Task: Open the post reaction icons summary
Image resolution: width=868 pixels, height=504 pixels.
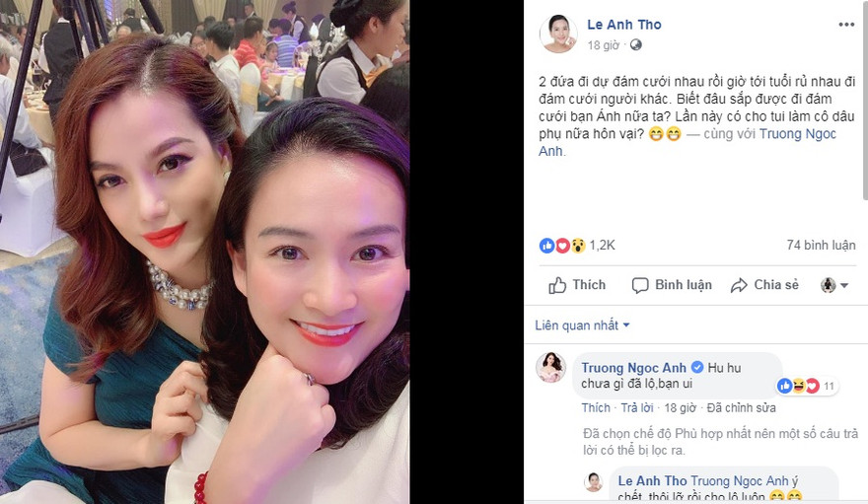Action: tap(562, 245)
